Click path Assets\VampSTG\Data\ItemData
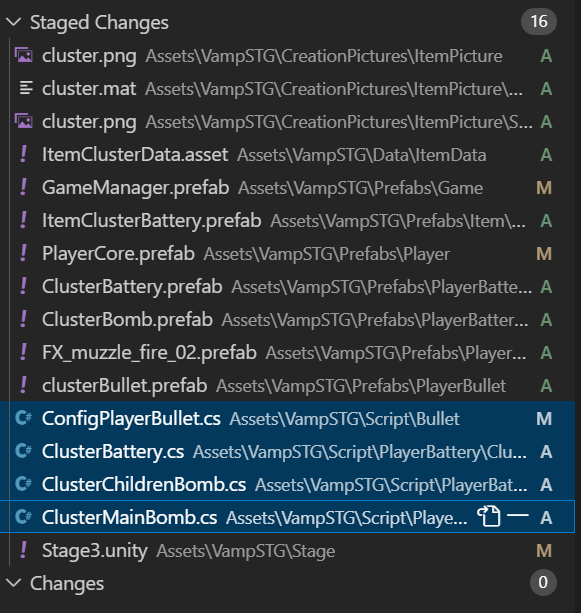581x613 pixels. click(362, 155)
